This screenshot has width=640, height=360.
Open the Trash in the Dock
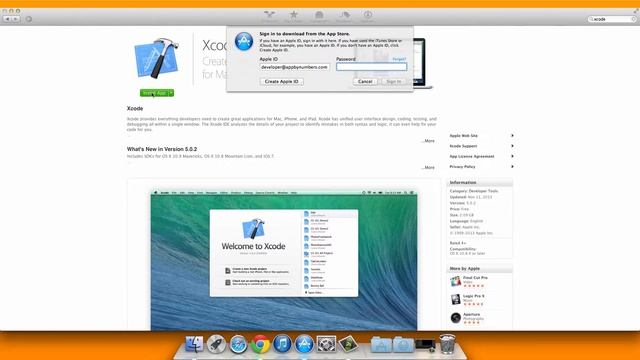click(447, 344)
